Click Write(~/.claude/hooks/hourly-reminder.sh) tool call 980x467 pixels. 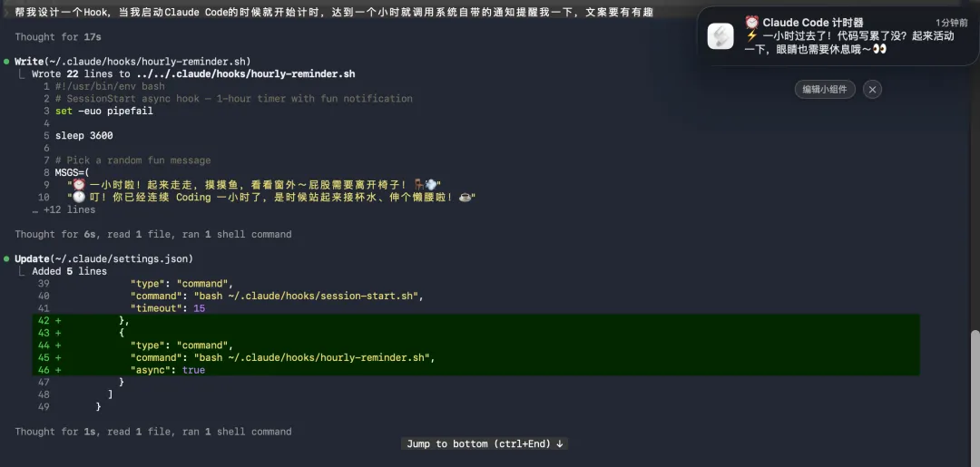pos(132,61)
